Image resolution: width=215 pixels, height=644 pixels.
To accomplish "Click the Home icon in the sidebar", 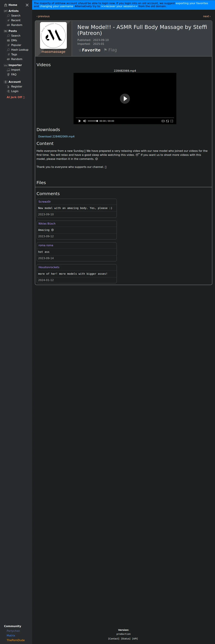I will 6,5.
